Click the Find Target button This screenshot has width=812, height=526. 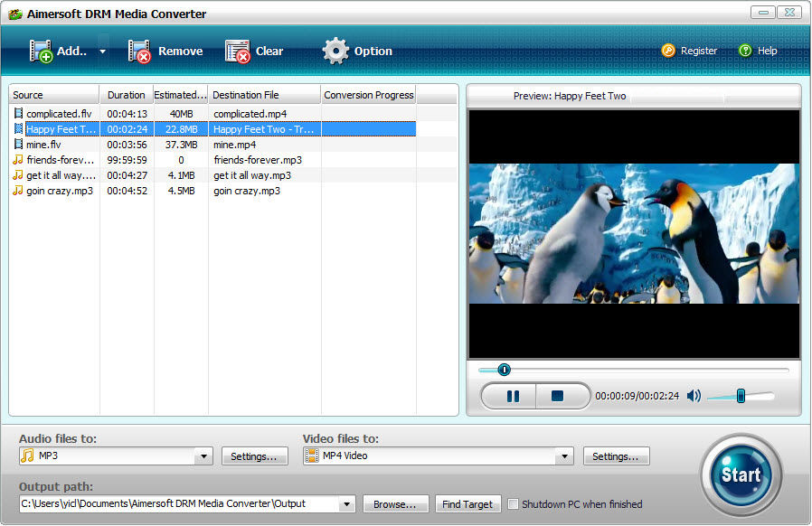pos(466,504)
